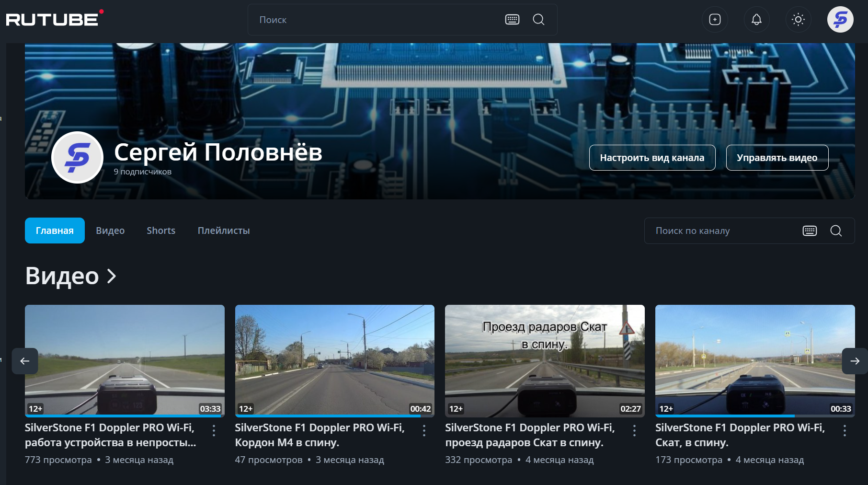
Task: Switch to the Видео tab
Action: 110,231
